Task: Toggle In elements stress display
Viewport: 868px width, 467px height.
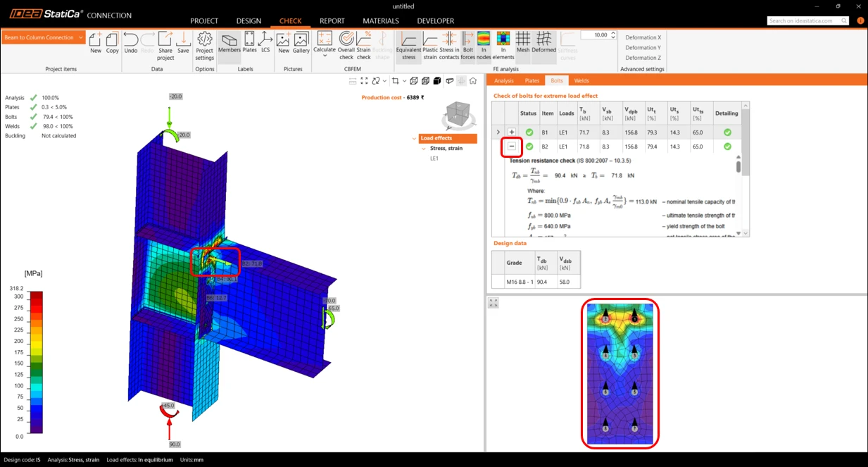Action: tap(503, 46)
